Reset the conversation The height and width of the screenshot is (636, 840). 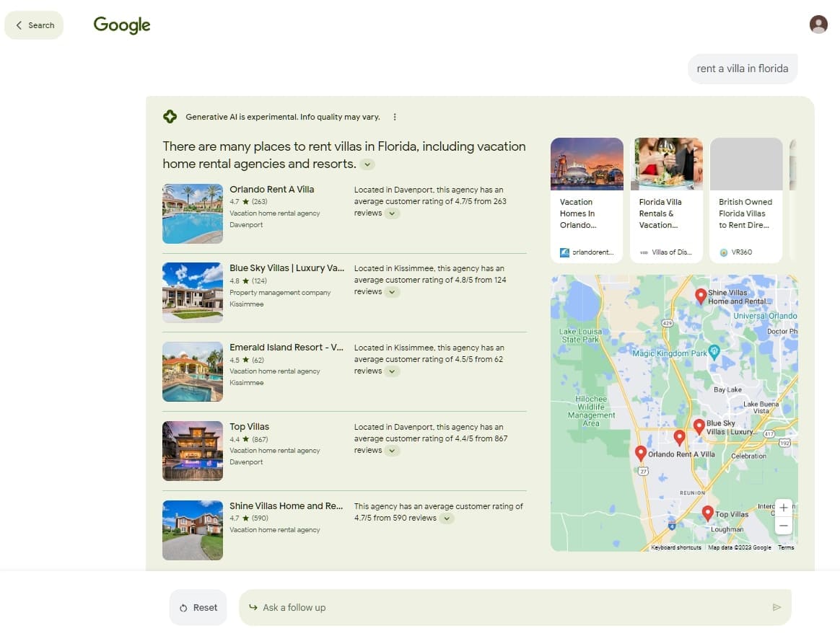tap(198, 607)
